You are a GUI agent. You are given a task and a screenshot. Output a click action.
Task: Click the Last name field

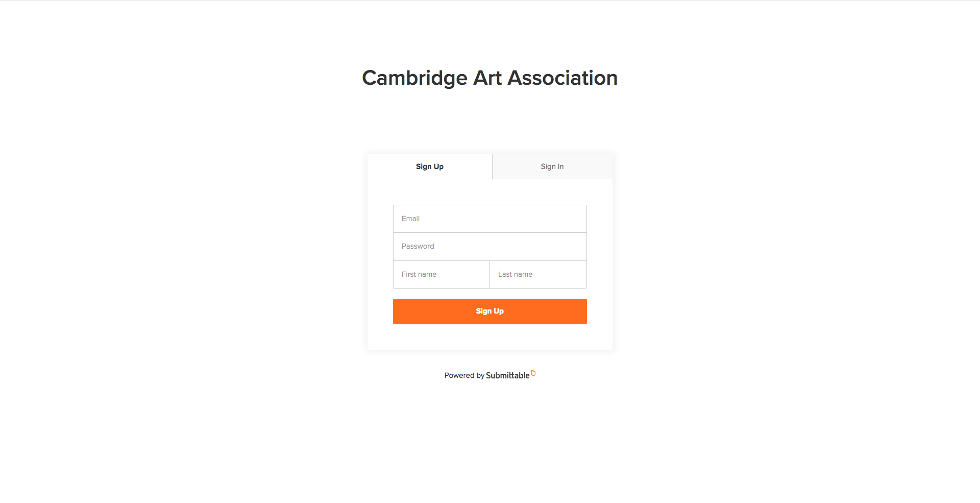point(538,275)
